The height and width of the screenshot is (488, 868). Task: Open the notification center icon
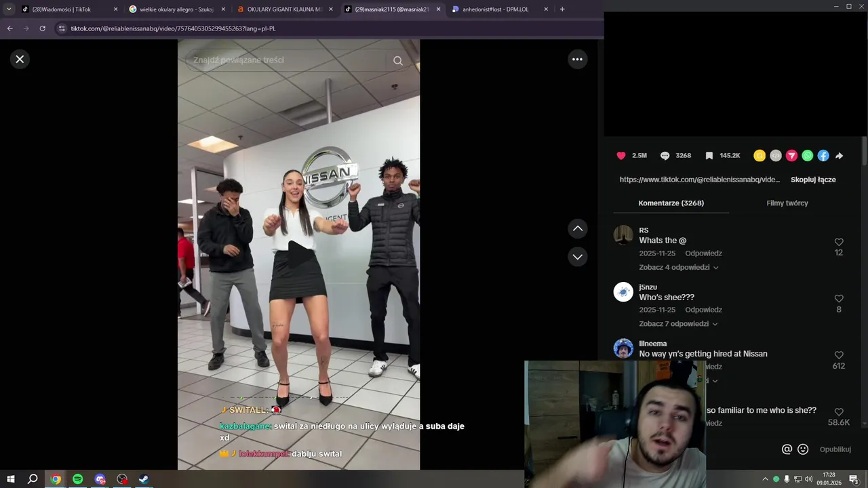point(854,479)
